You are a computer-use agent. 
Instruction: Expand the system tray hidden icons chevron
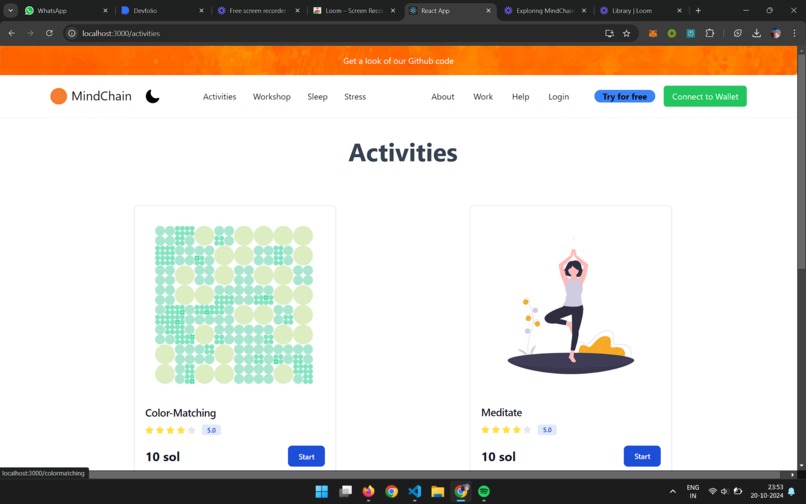(x=672, y=492)
